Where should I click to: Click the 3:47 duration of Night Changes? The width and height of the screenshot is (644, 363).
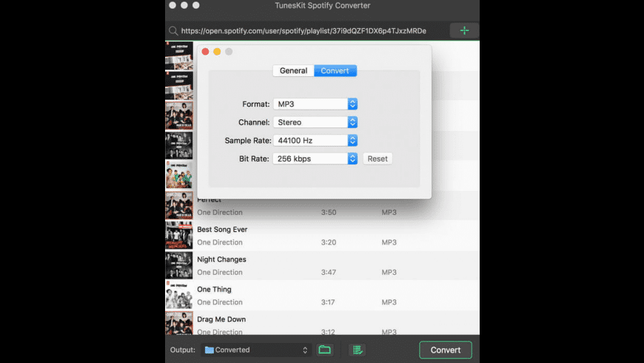coord(329,272)
